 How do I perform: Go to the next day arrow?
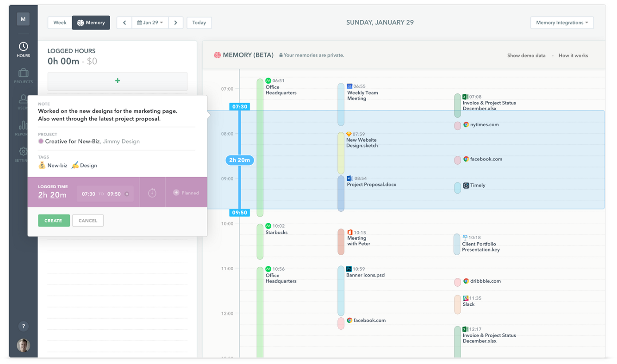175,23
